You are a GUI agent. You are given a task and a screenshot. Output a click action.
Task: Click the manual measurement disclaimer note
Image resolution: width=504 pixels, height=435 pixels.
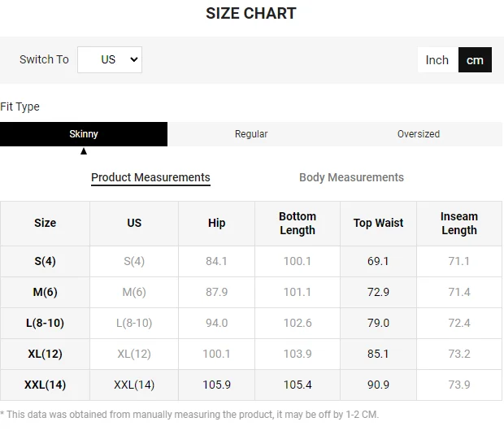pos(189,415)
